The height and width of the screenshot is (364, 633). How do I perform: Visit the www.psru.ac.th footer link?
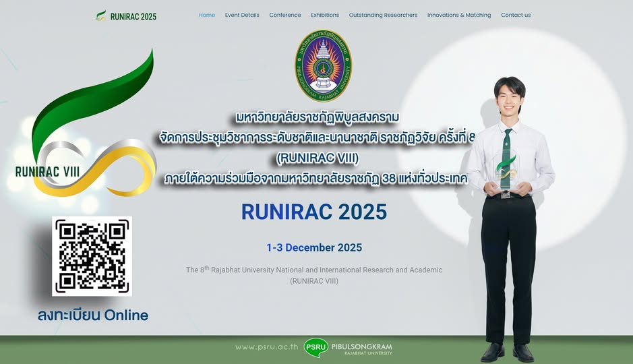point(266,347)
